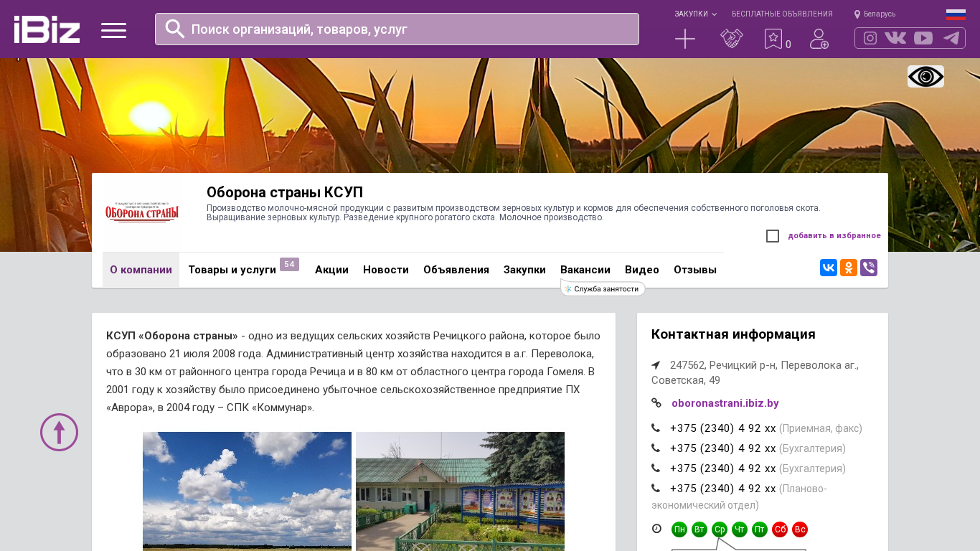Screen dimensions: 980x551
Task: Open the Отзывы tab
Action: 695,270
